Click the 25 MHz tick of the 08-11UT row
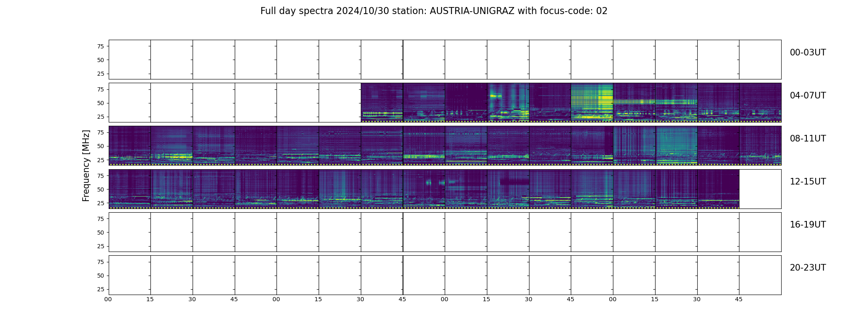Image resolution: width=868 pixels, height=331 pixels. click(100, 160)
